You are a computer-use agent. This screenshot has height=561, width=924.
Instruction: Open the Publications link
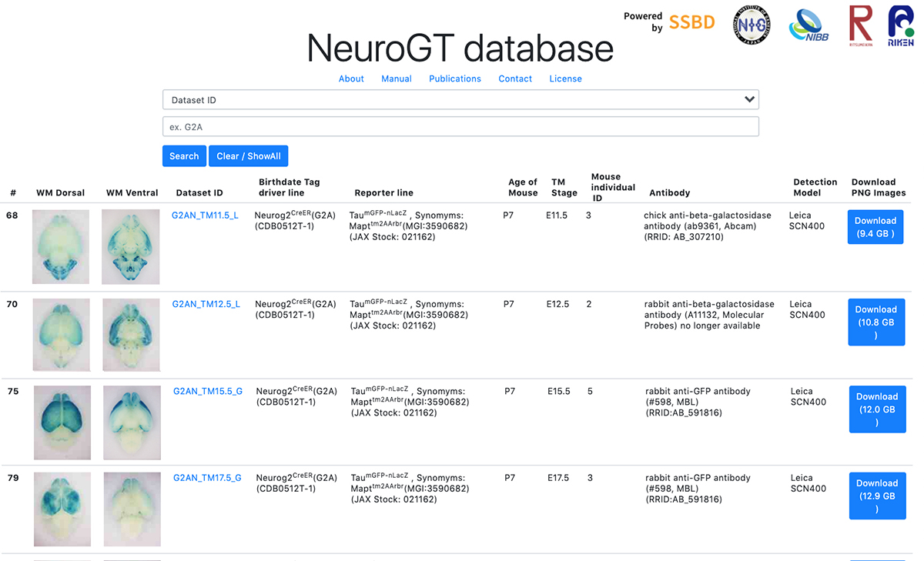(455, 78)
